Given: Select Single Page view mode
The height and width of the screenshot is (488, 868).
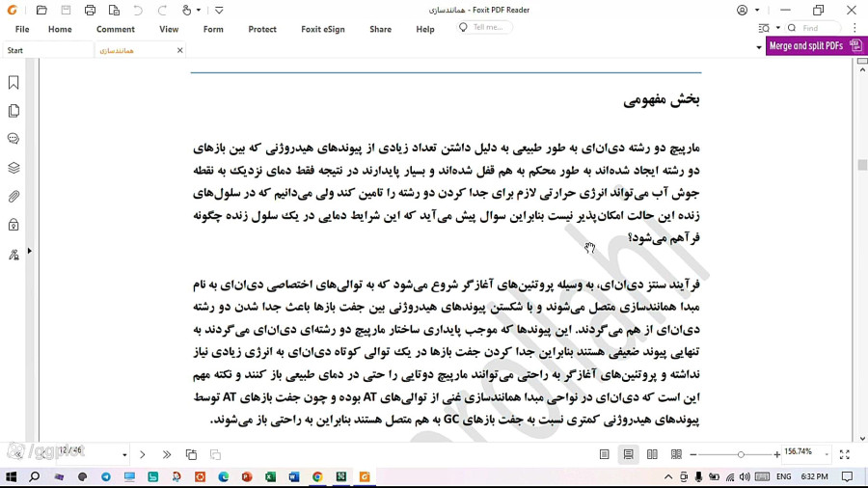Looking at the screenshot, I should [x=605, y=454].
